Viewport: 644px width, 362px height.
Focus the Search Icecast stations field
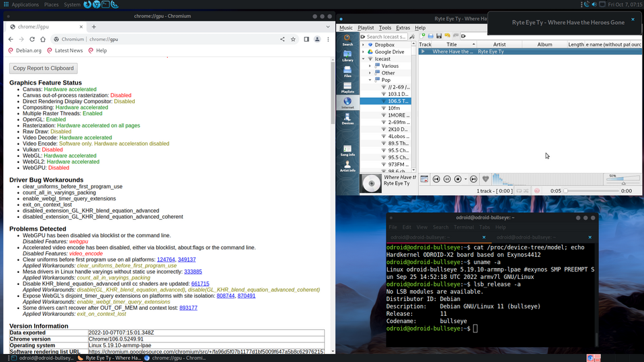pos(384,36)
